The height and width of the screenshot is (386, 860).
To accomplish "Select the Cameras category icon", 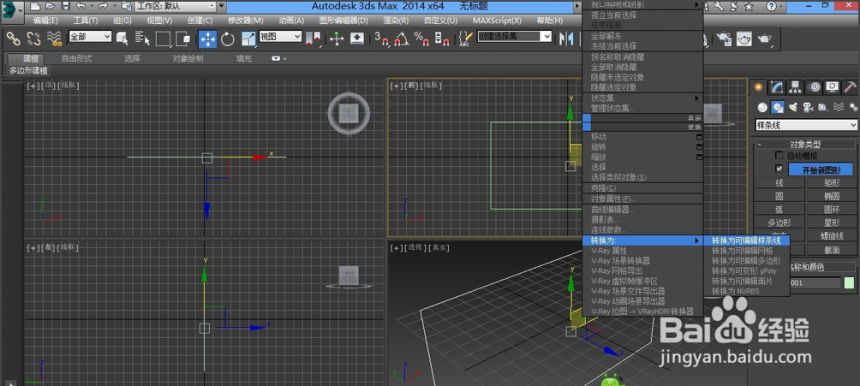I will (x=808, y=107).
